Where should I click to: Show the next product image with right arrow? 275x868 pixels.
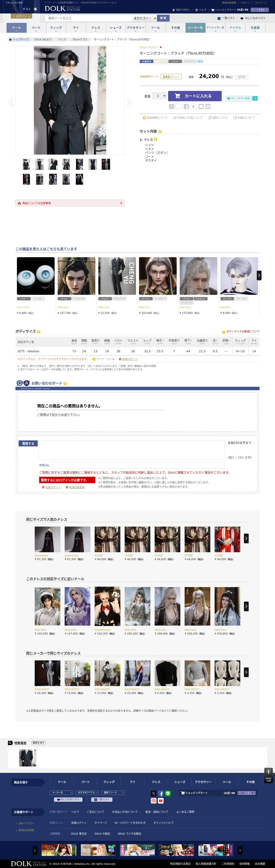click(129, 102)
